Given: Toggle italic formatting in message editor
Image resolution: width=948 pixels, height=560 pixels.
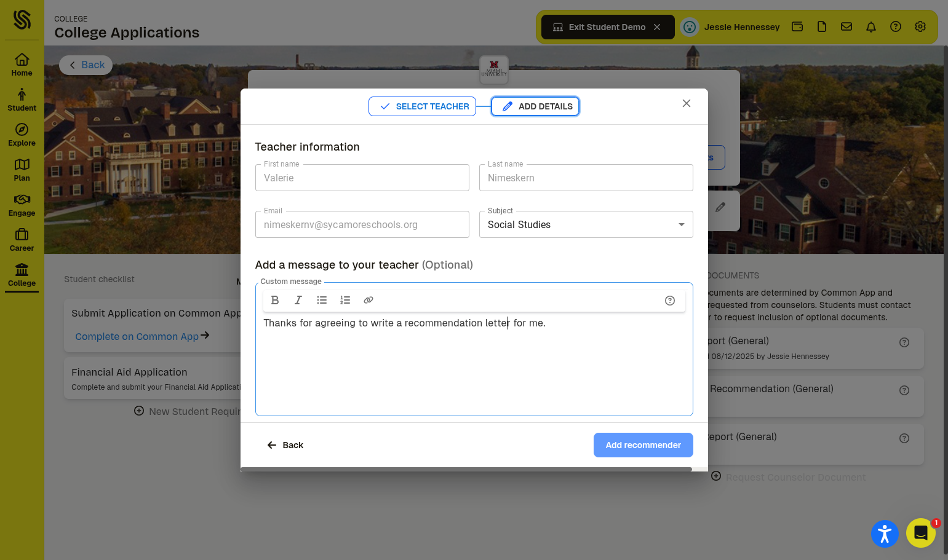Looking at the screenshot, I should coord(298,300).
